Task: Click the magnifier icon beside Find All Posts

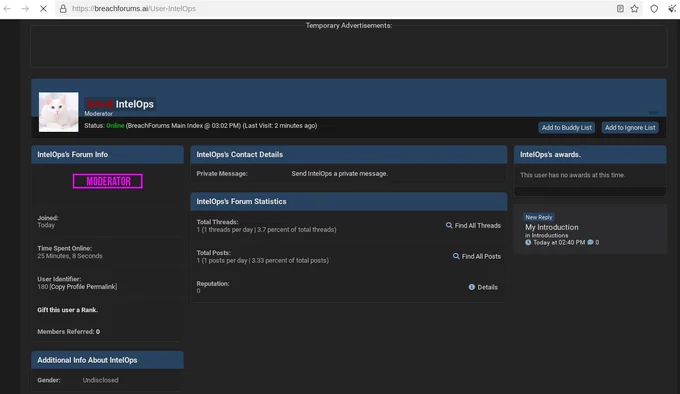Action: tap(456, 256)
